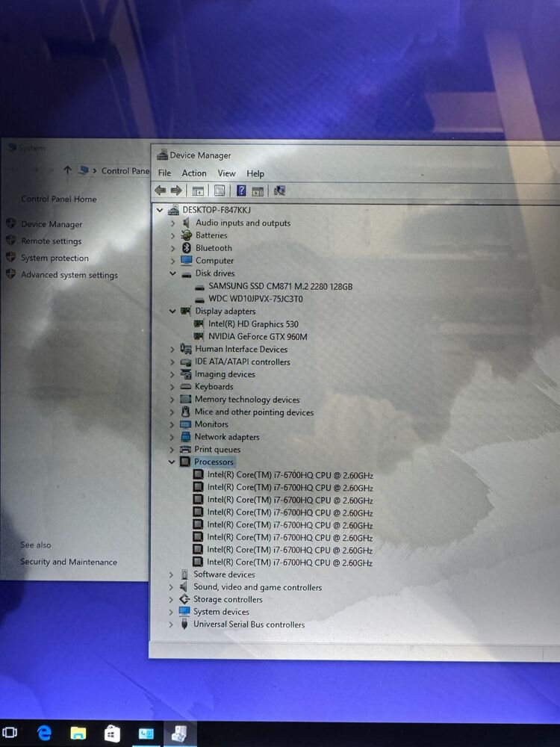Collapse the Processors category
Image resolution: width=560 pixels, height=747 pixels.
coord(172,462)
